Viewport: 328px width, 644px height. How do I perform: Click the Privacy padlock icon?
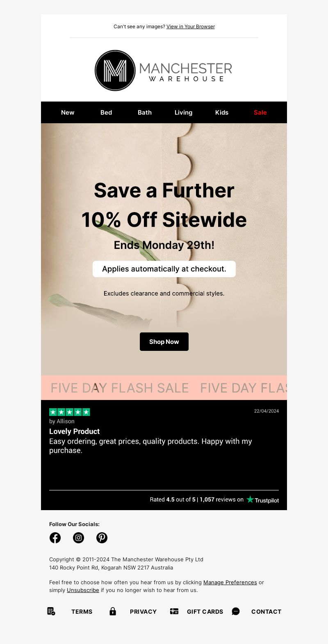(113, 611)
